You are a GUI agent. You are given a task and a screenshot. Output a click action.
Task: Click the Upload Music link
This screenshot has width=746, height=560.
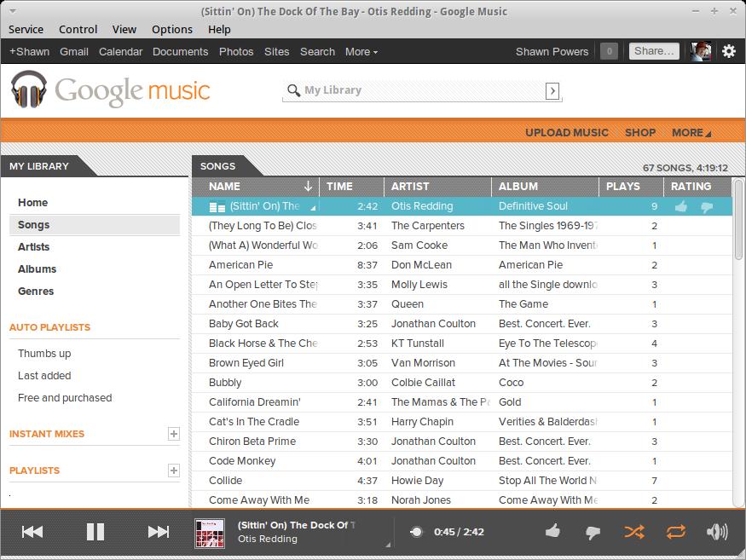click(x=566, y=132)
